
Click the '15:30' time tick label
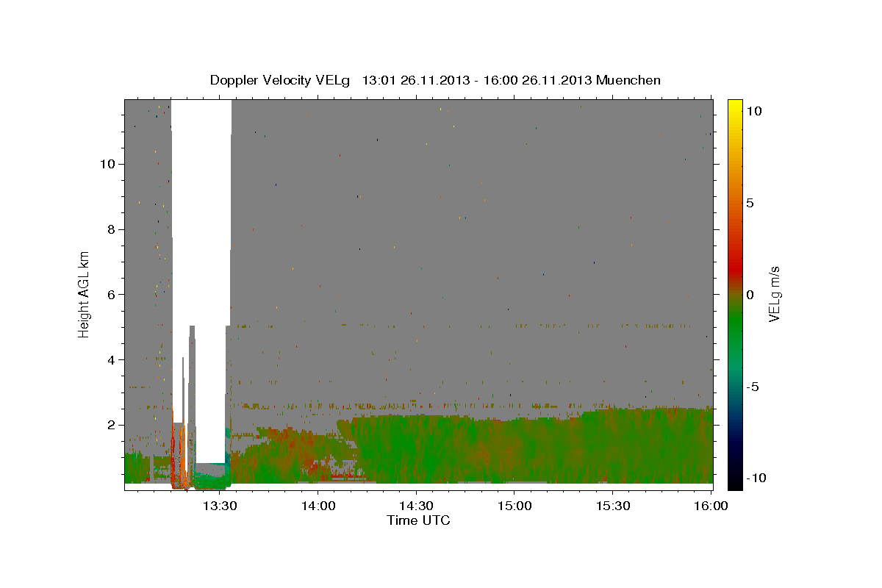[612, 506]
